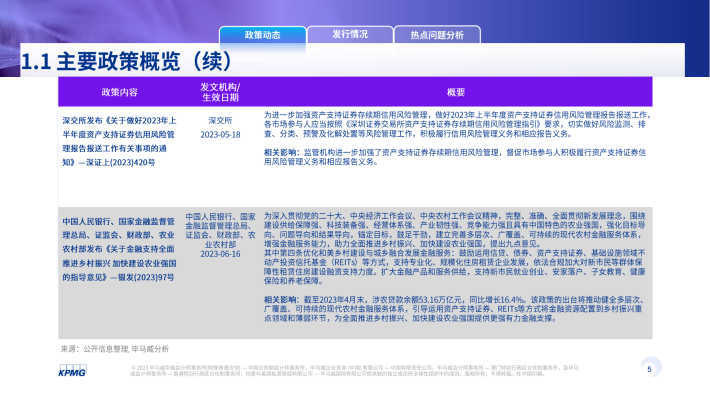
Task: Switch to the 发行情况 tab
Action: (x=350, y=34)
